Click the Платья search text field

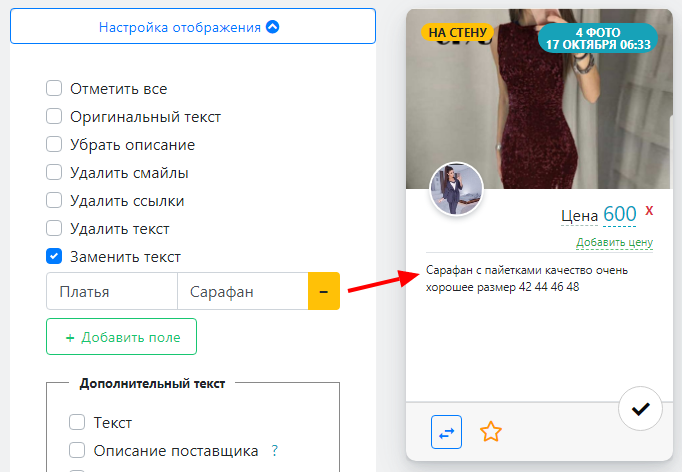[111, 292]
